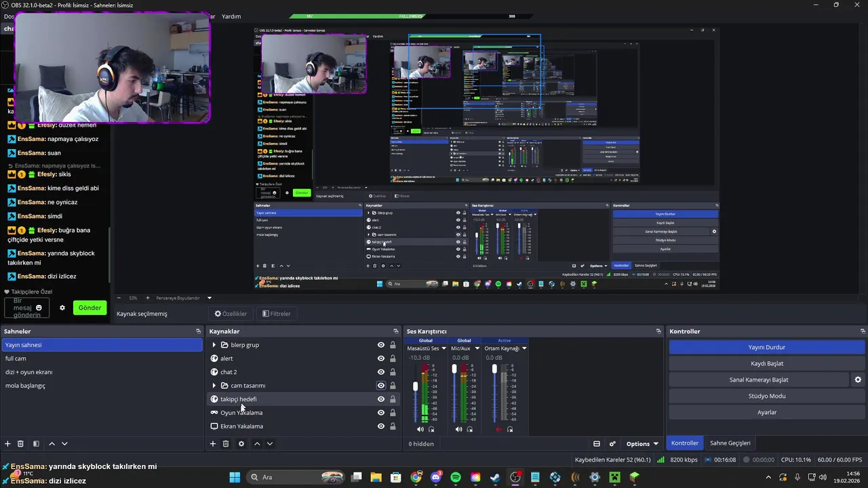Toggle monitoring icon under Ortam Kaynağı
Viewport: 868px width, 488px height.
510,429
